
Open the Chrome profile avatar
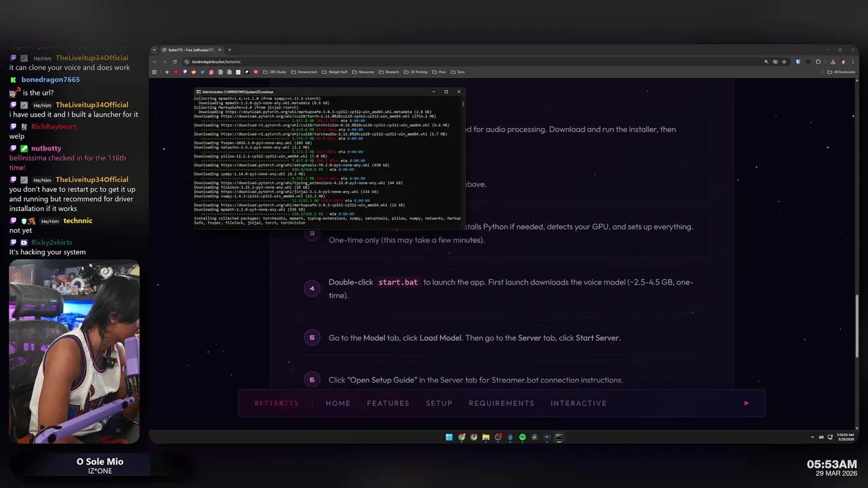pyautogui.click(x=844, y=62)
